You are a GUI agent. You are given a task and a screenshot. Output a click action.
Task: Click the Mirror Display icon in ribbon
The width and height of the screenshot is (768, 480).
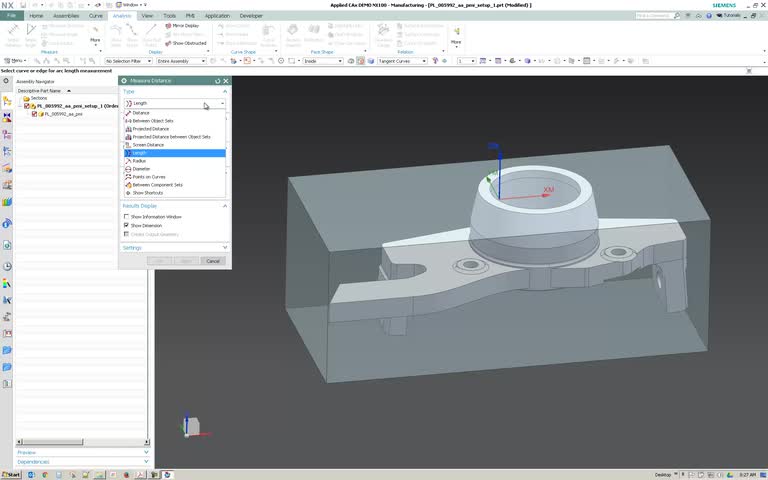pyautogui.click(x=169, y=26)
